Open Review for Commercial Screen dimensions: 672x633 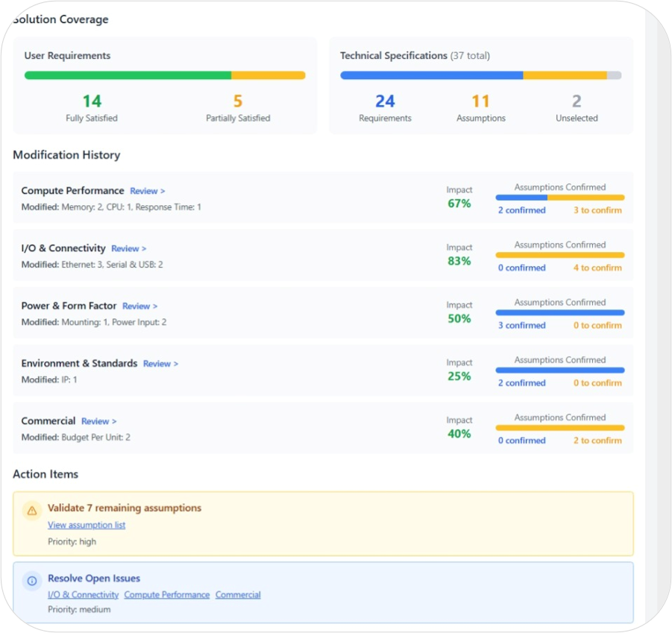click(98, 421)
